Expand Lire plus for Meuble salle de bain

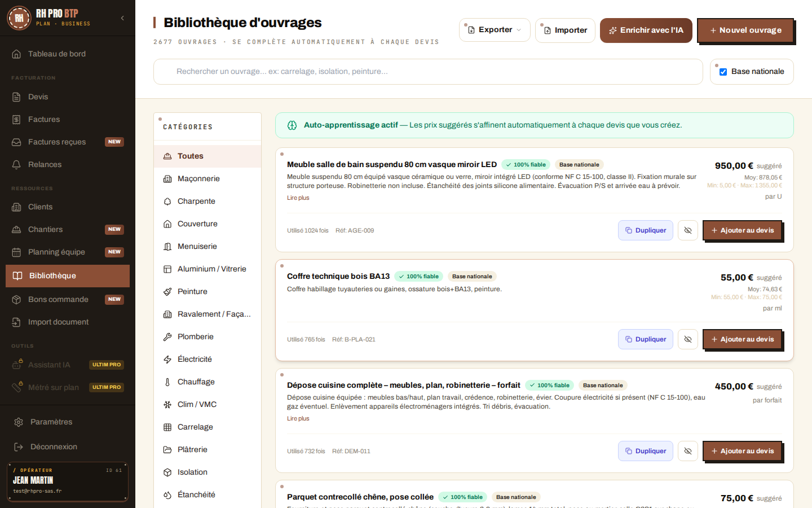click(x=298, y=198)
